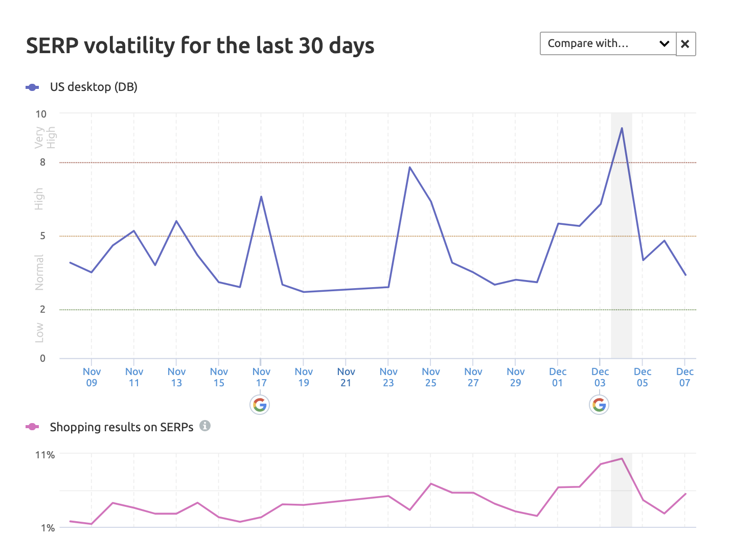Viewport: 732px width, 560px height.
Task: Click the highlighted Dec 04 volatility peak
Action: [x=622, y=128]
